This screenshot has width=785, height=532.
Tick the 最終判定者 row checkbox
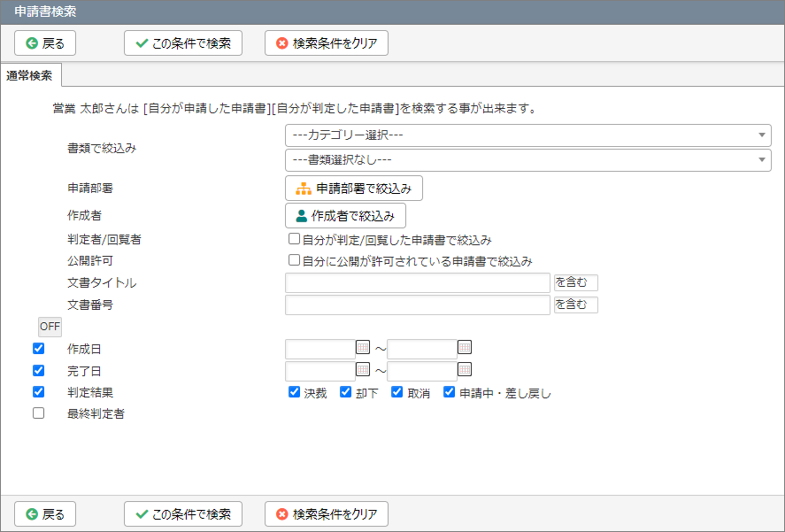tap(39, 413)
